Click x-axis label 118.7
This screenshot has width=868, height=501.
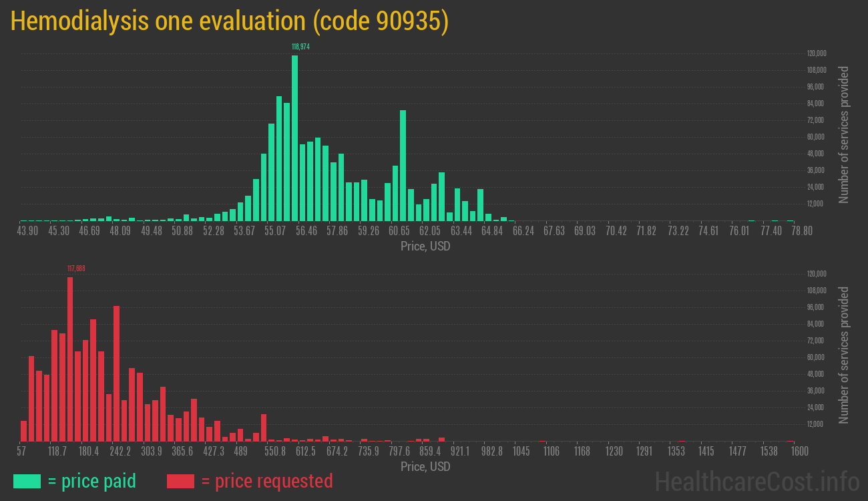pos(57,452)
